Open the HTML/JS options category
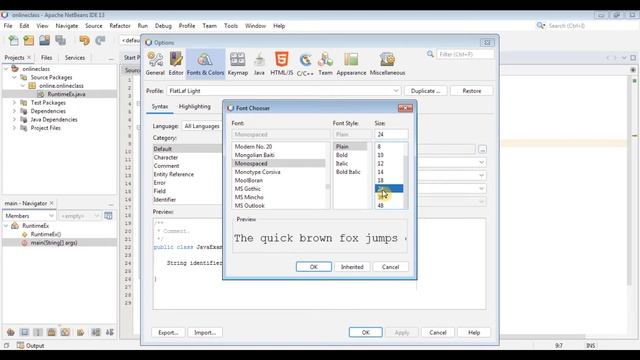 282,64
